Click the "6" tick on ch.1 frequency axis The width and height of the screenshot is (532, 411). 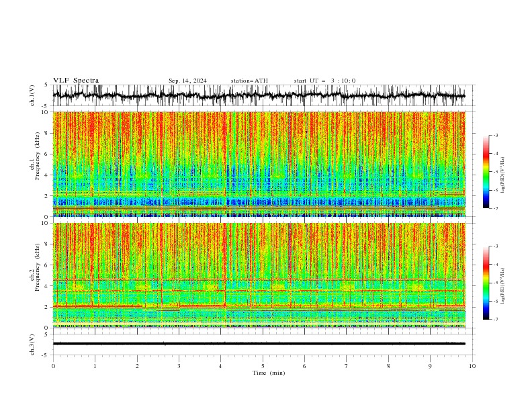46,154
